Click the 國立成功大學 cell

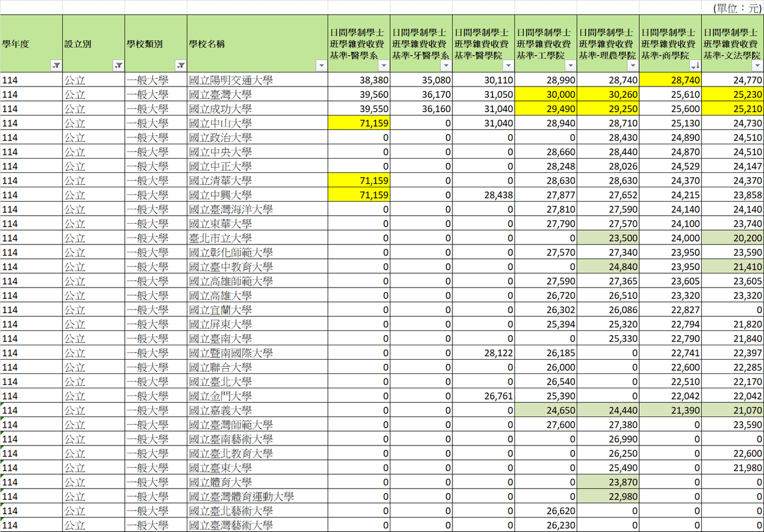tap(257, 109)
